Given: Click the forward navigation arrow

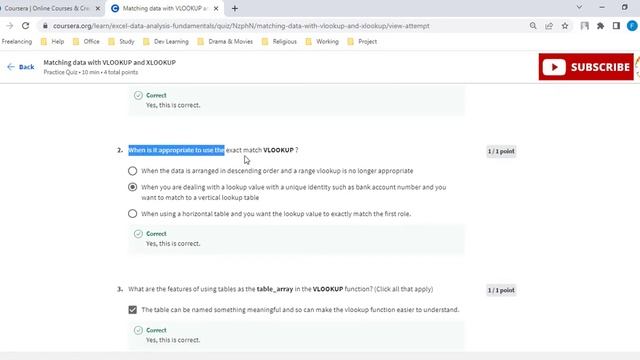Looking at the screenshot, I should [x=9, y=26].
